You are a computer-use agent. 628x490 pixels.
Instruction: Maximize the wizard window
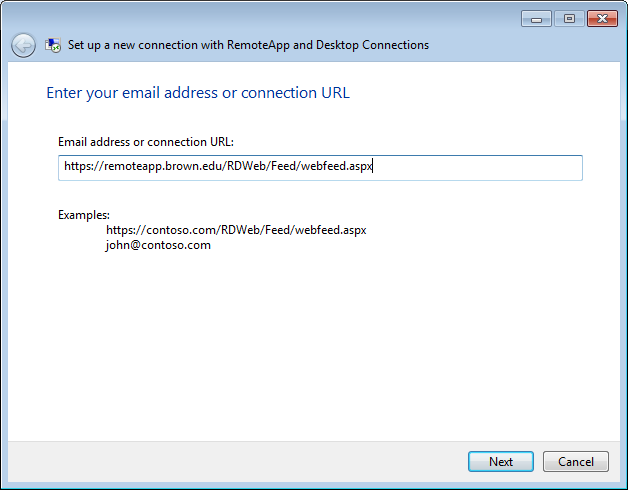(569, 19)
